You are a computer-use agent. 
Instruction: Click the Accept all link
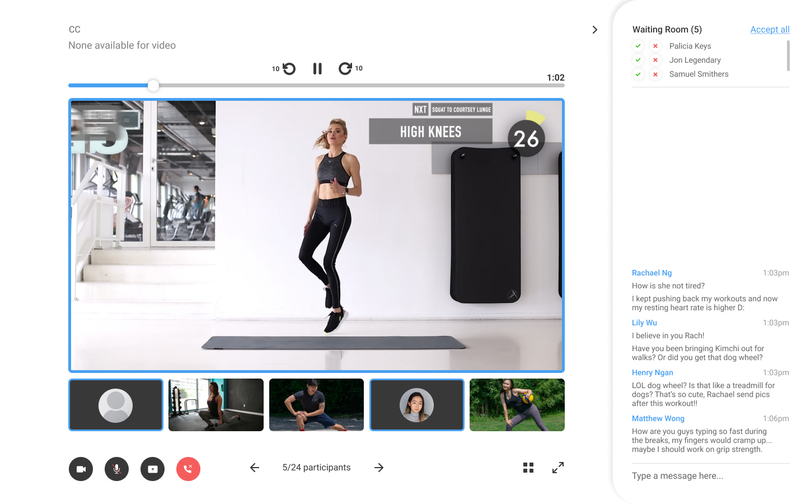(770, 29)
